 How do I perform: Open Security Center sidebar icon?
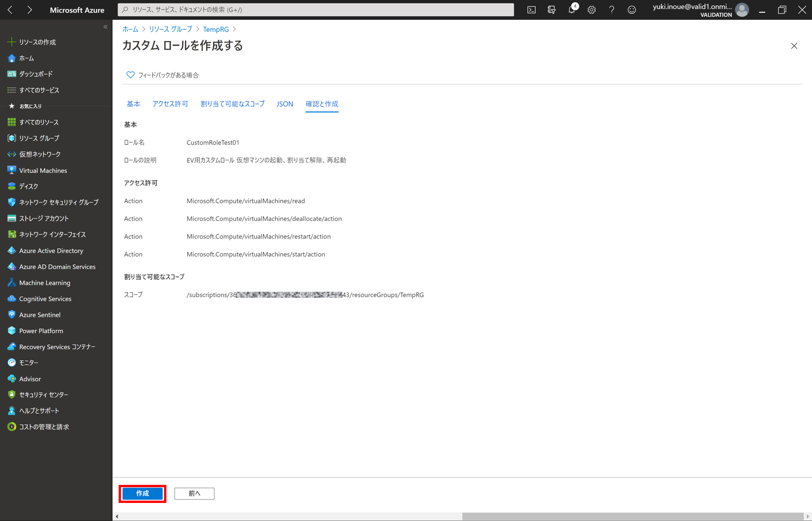coord(12,395)
